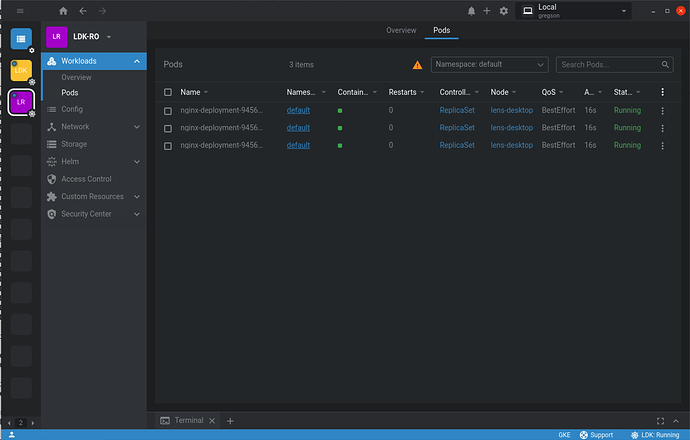690x440 pixels.
Task: Open the new terminal tab plus button
Action: pyautogui.click(x=230, y=421)
